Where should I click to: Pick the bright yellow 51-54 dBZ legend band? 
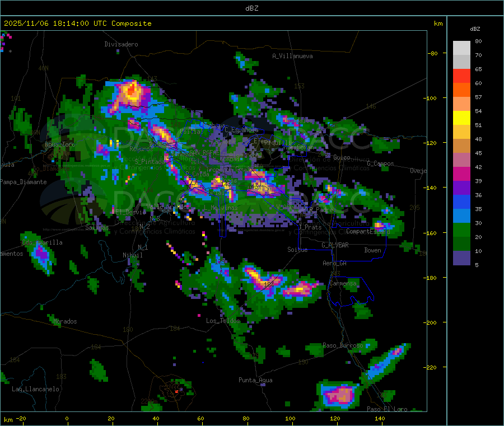click(x=461, y=118)
